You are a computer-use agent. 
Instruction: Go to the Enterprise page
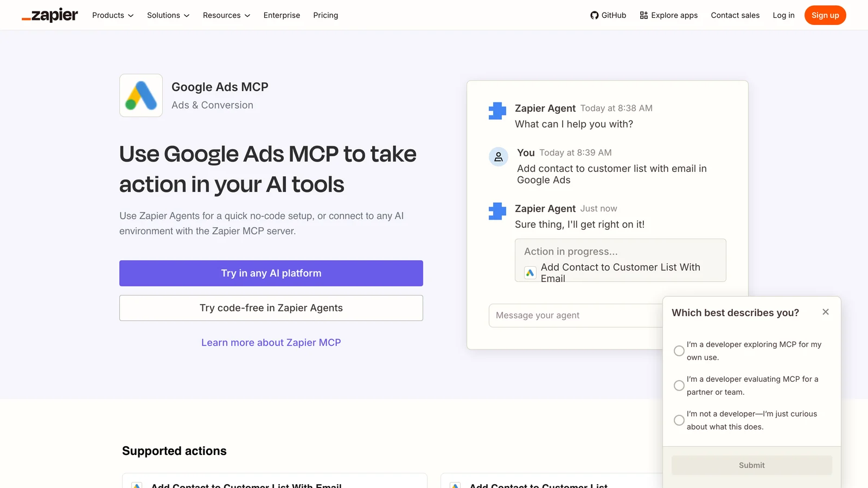[282, 15]
